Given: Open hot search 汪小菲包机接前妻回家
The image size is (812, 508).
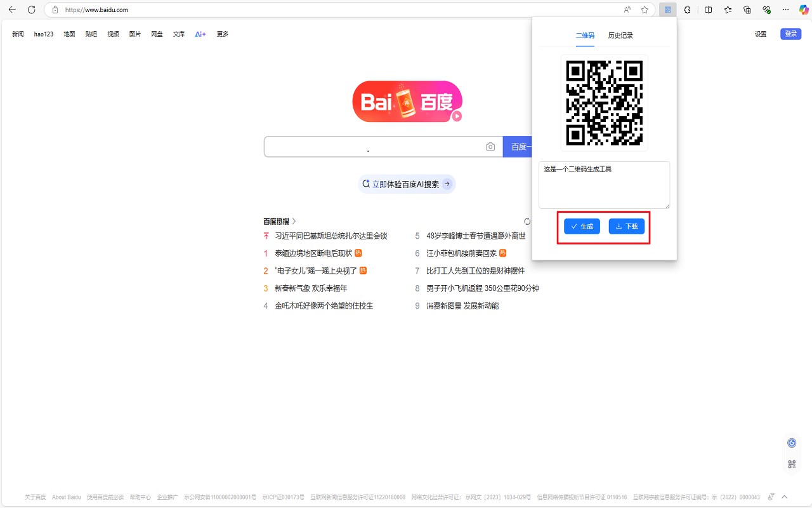Looking at the screenshot, I should pos(462,253).
